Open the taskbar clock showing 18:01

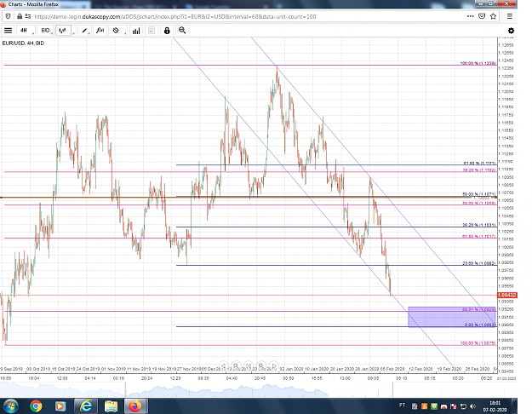pos(495,406)
